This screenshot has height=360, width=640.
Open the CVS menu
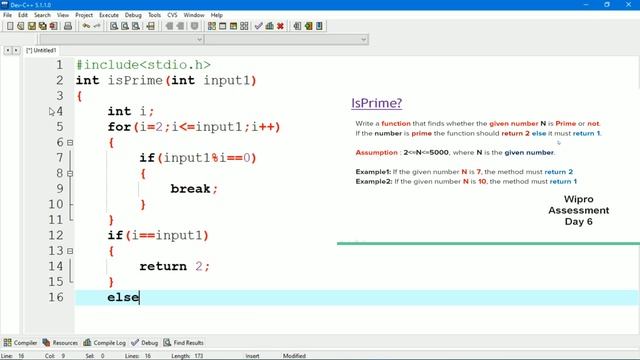click(x=172, y=15)
